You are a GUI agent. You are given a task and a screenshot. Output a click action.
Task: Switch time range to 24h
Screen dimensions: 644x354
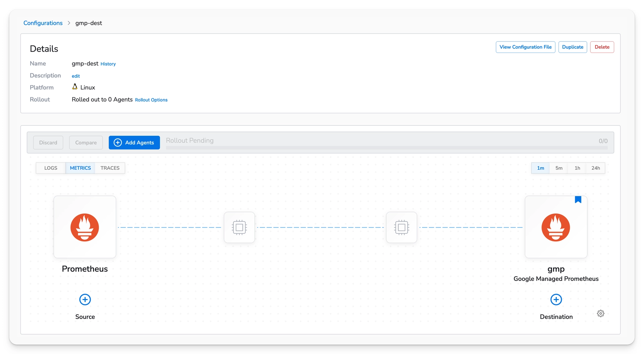[596, 168]
